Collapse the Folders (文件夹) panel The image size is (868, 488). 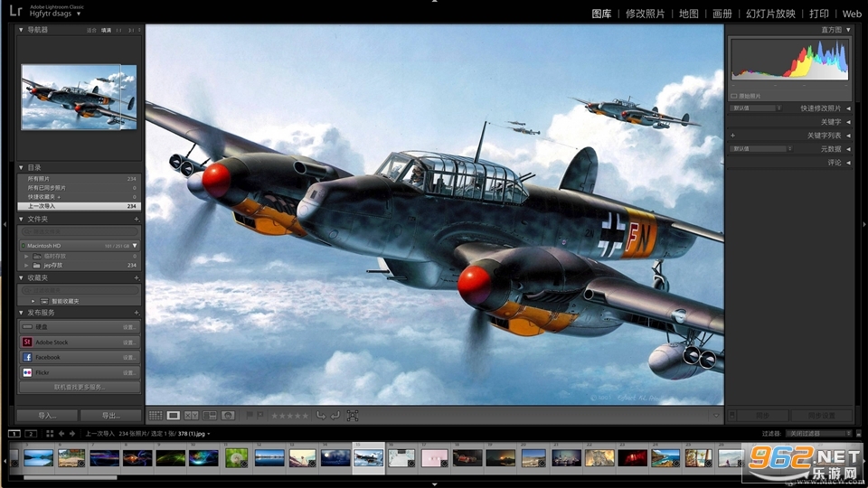pos(21,219)
